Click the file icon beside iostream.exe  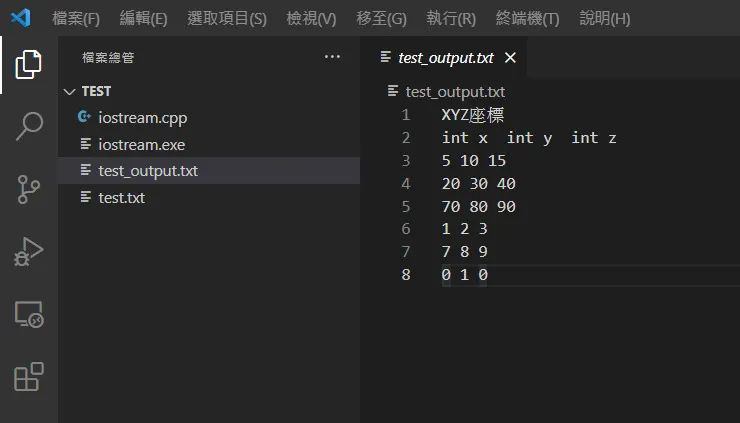(x=85, y=144)
